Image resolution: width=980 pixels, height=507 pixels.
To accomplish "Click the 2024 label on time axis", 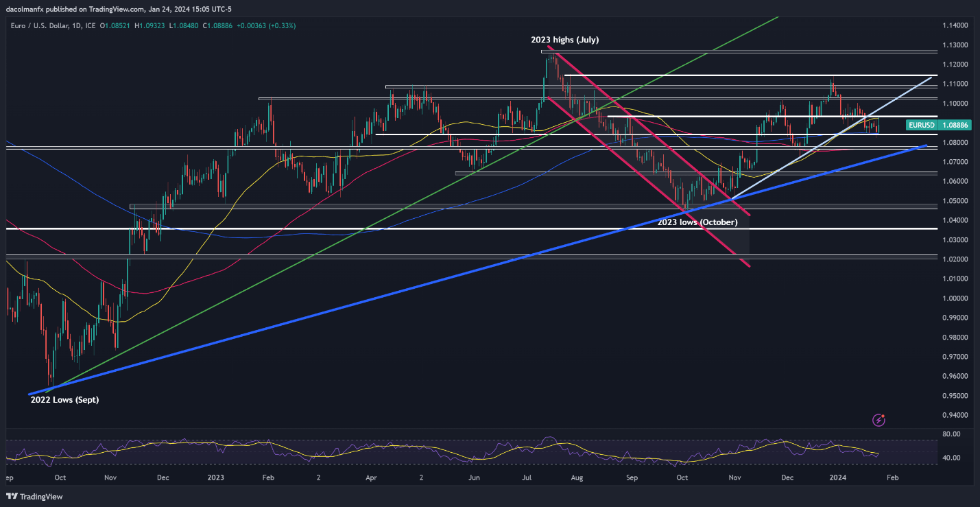I will [x=838, y=477].
